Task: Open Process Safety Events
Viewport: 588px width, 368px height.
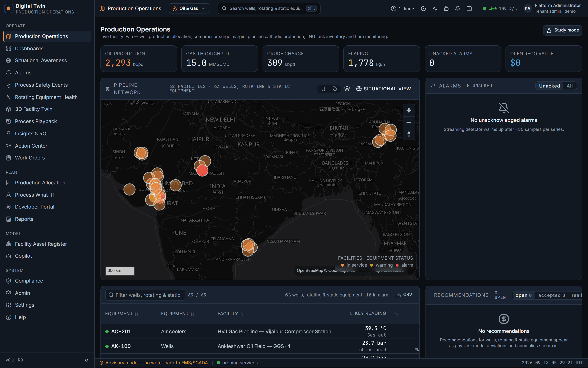Action: [47, 85]
